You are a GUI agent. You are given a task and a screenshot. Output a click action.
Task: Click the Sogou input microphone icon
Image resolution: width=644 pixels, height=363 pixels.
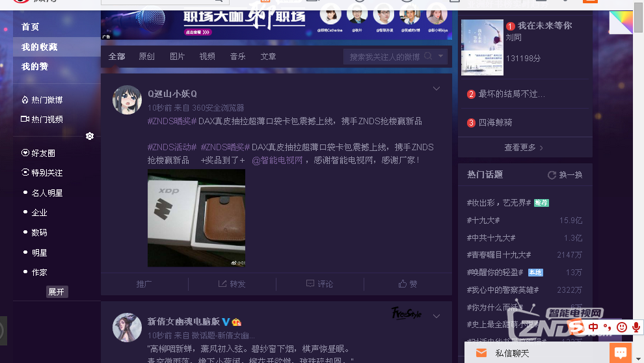[x=636, y=327]
